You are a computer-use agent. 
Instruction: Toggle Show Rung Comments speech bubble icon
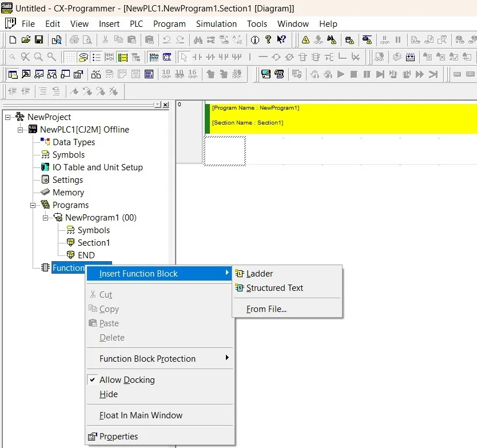83,57
